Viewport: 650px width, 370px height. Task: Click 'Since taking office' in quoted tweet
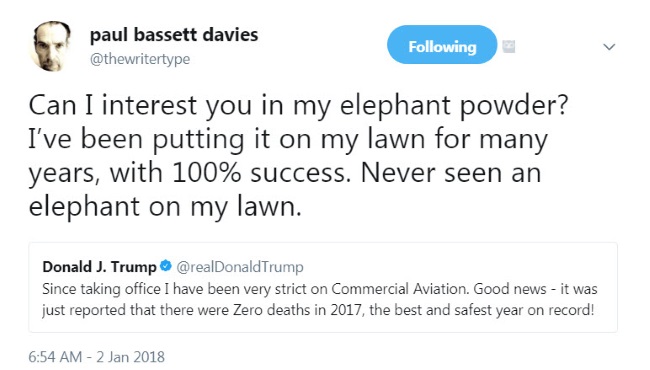101,289
